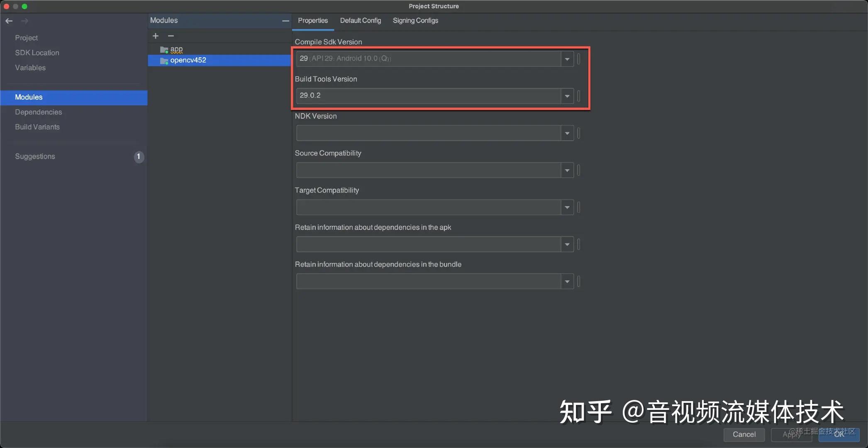Image resolution: width=868 pixels, height=448 pixels.
Task: Click document icon beside Build Tools Version
Action: [578, 96]
